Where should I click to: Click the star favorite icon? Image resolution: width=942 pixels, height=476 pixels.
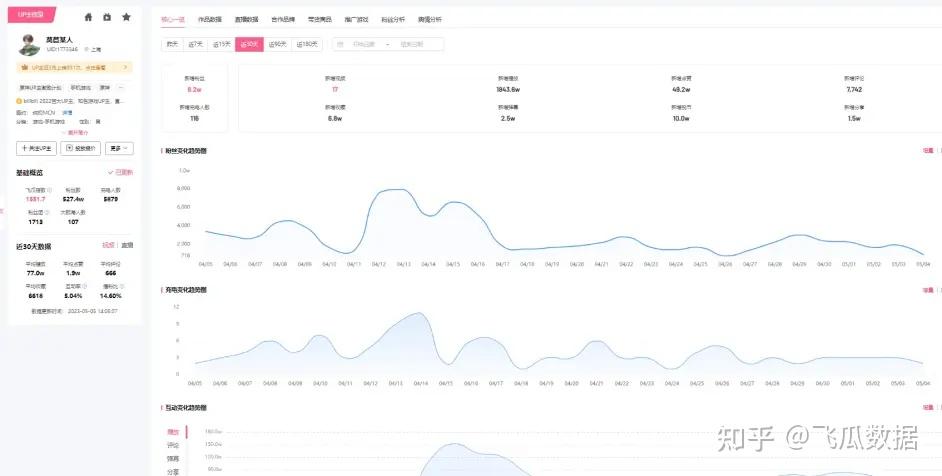click(126, 17)
